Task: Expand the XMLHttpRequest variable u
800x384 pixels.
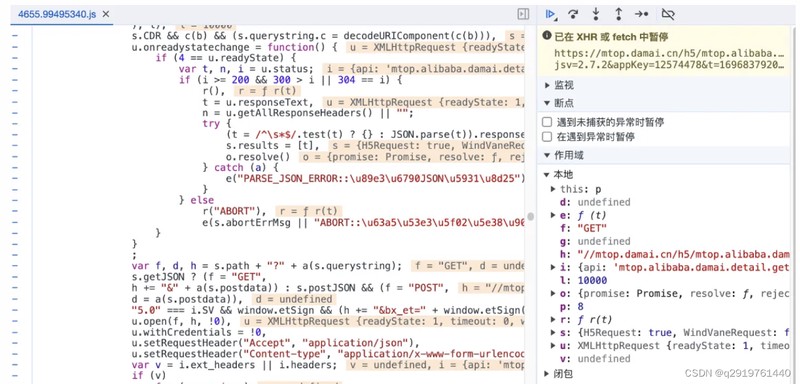Action: click(553, 346)
